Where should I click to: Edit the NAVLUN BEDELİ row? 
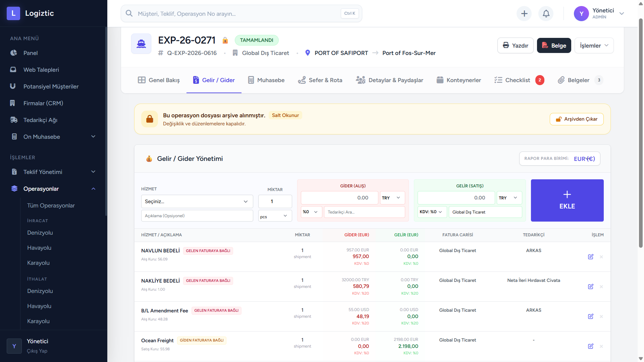pyautogui.click(x=591, y=257)
